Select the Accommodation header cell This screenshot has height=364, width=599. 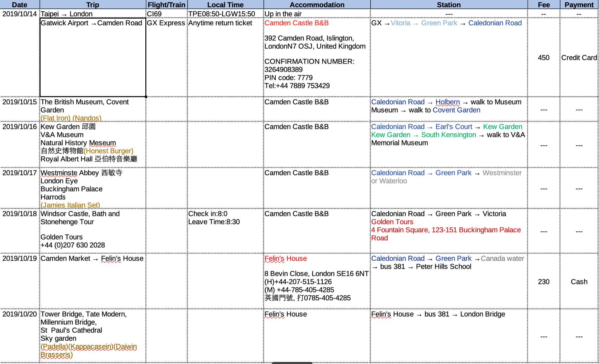tap(317, 5)
